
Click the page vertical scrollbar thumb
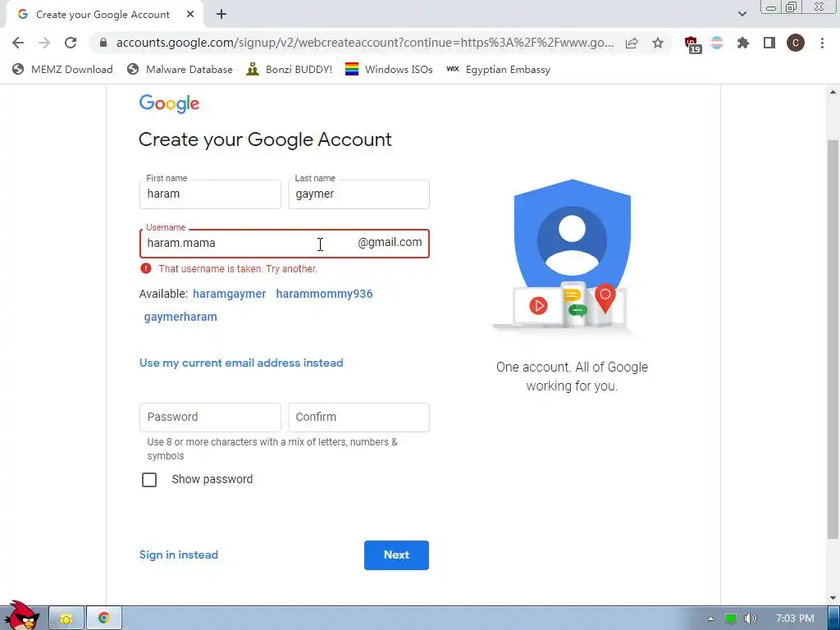[x=833, y=339]
